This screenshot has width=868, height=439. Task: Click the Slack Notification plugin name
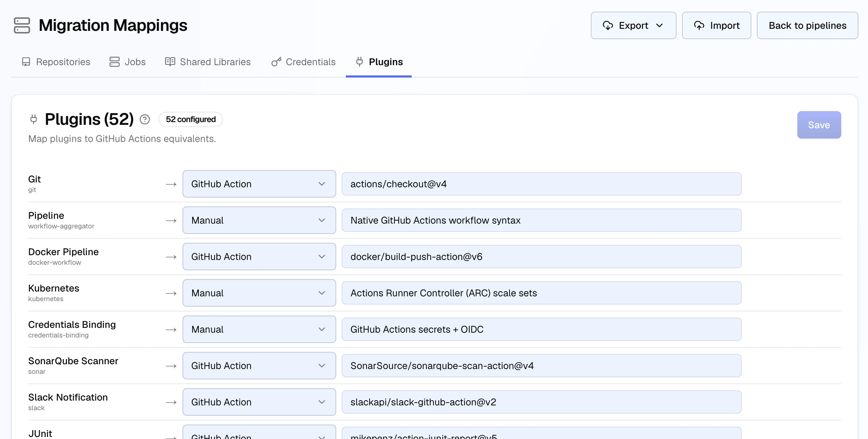point(68,397)
